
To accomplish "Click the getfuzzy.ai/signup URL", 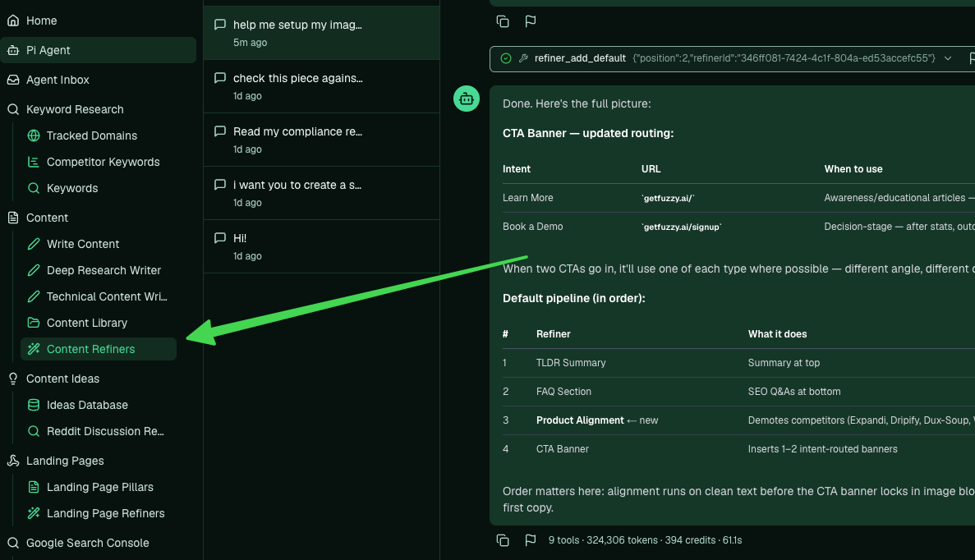I will [682, 227].
